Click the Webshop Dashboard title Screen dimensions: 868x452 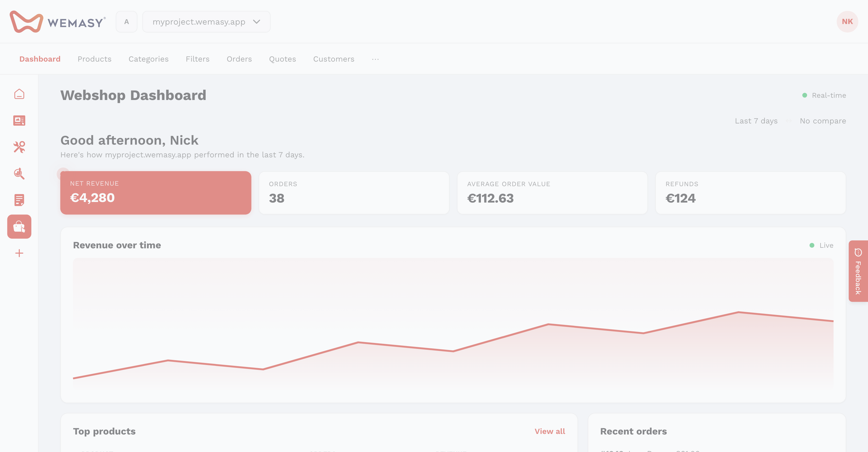point(133,95)
